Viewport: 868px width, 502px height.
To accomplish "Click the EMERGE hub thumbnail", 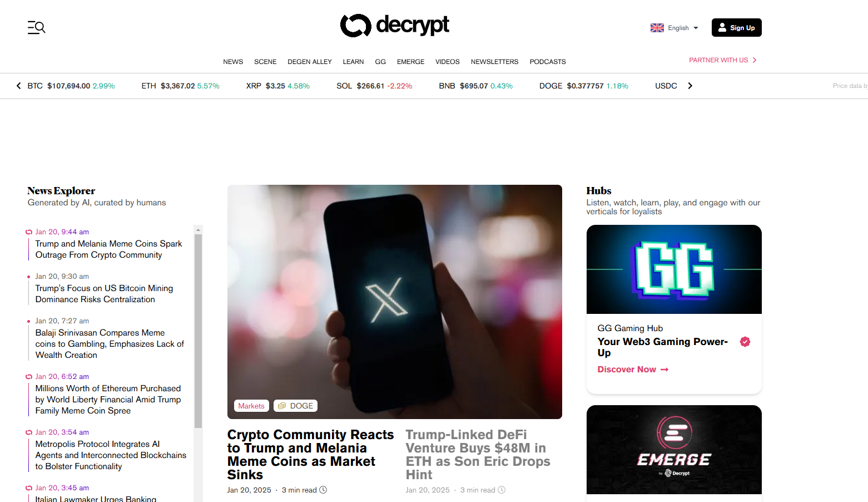I will tap(674, 450).
